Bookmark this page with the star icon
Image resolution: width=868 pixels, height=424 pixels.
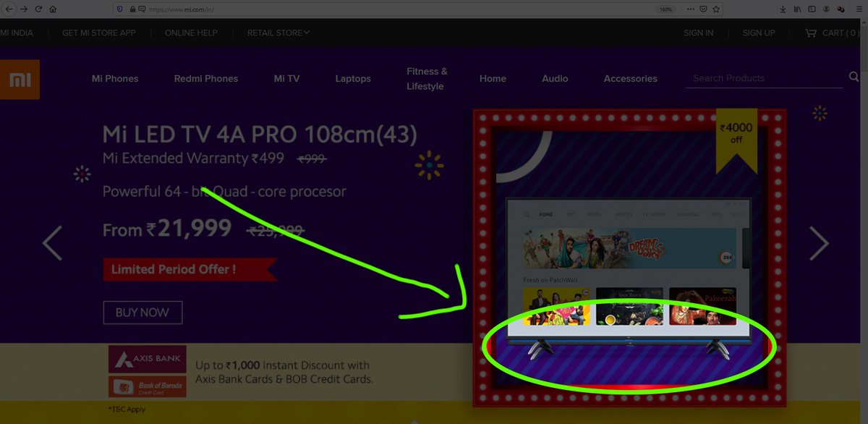716,9
